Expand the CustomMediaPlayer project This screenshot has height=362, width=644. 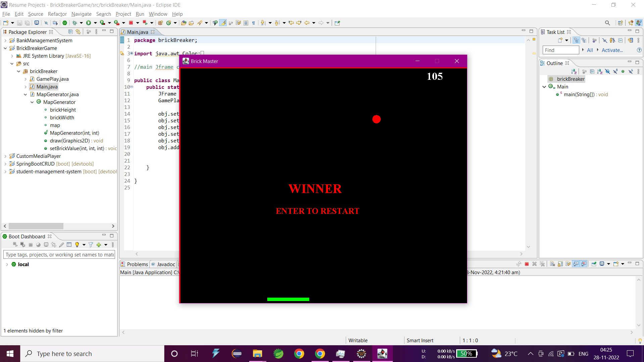pos(5,156)
